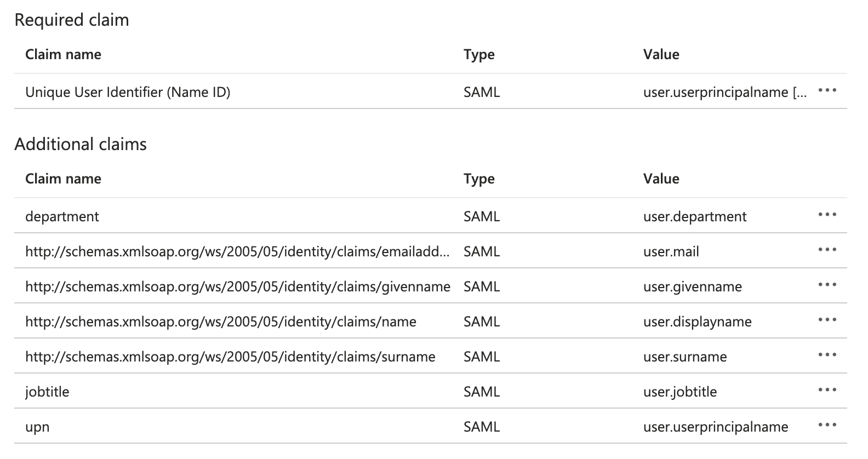Open ellipsis menu for surname claim

[827, 355]
